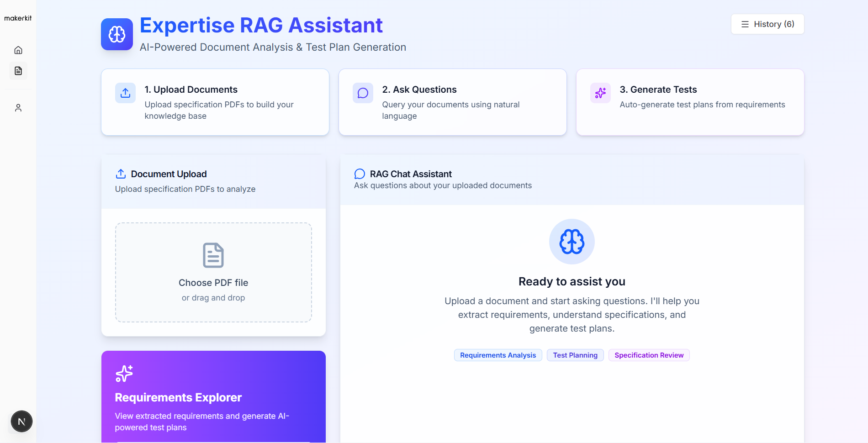Click the brain icon above Ready to assist you
The height and width of the screenshot is (443, 868).
(572, 241)
